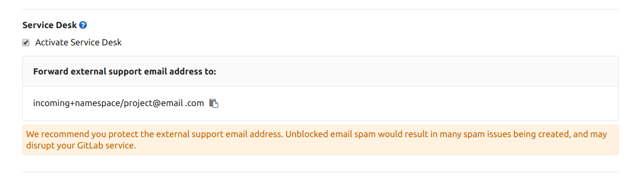Viewport: 644px width, 182px height.
Task: Click the "Activate Service Desk" label text
Action: click(78, 42)
